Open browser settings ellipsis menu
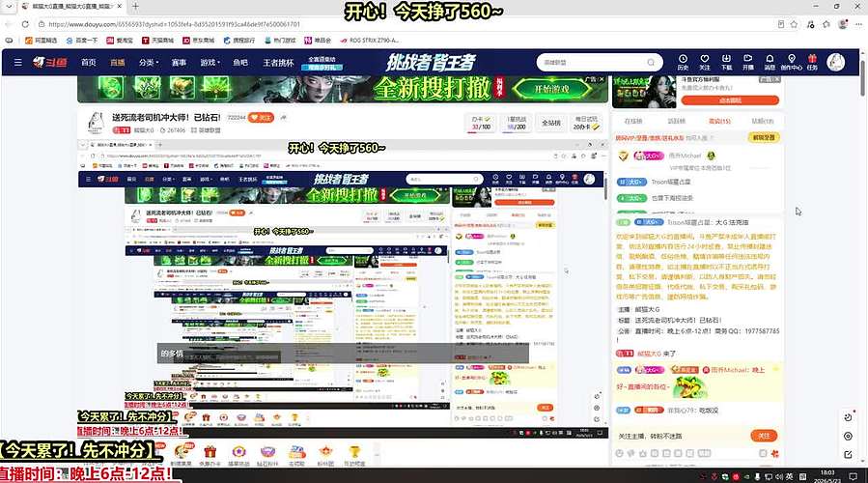 pos(858,24)
